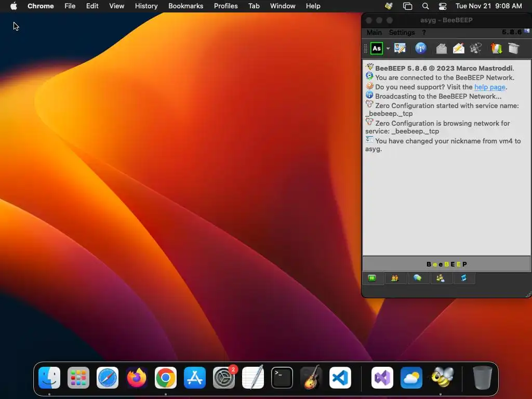Switch to the green activity screen tab

(x=372, y=278)
